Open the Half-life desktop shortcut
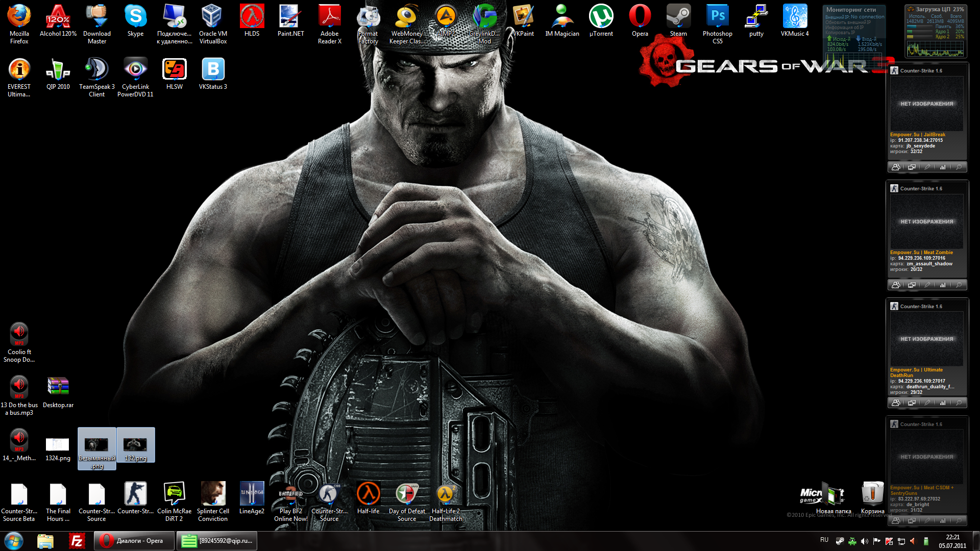The height and width of the screenshot is (551, 980). [369, 498]
